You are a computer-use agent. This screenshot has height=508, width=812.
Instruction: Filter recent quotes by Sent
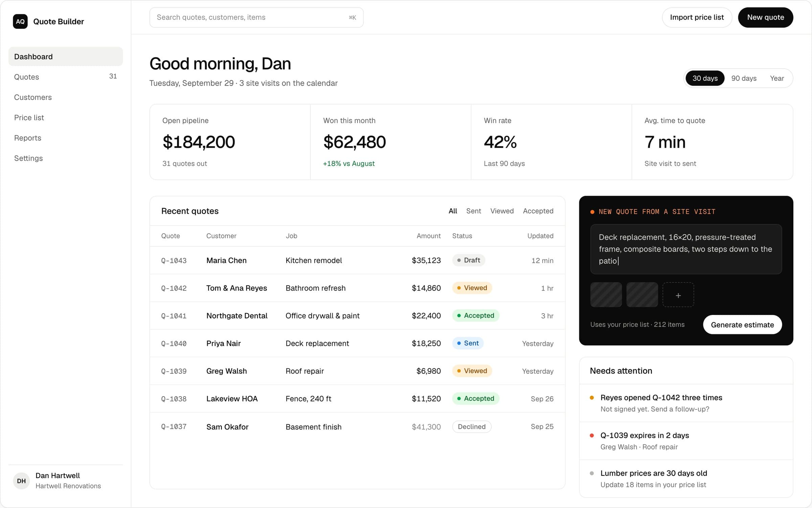pos(473,211)
